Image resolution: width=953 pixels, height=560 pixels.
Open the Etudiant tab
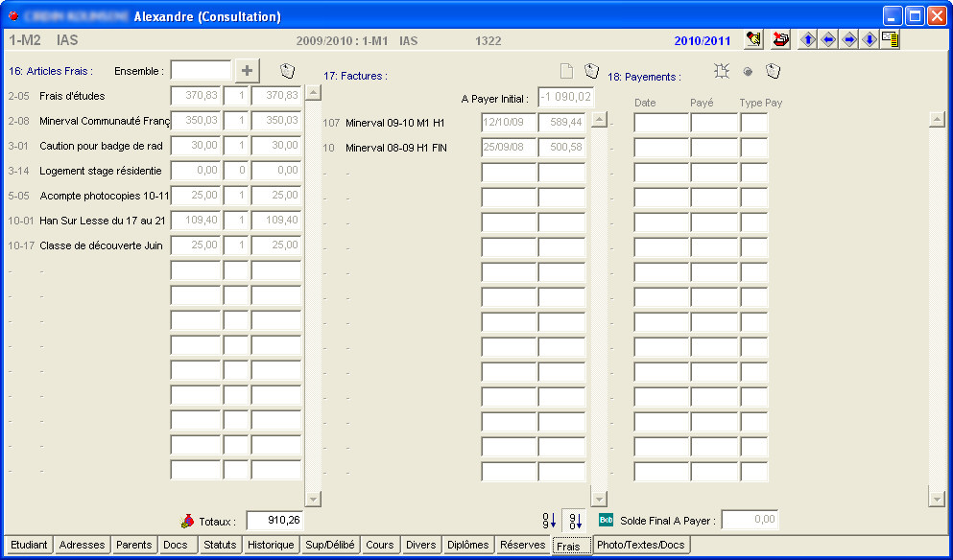29,545
